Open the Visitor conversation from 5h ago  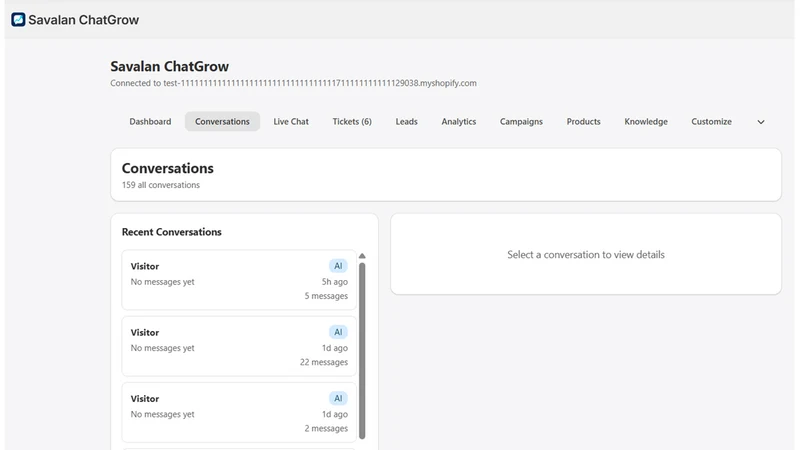[239, 280]
